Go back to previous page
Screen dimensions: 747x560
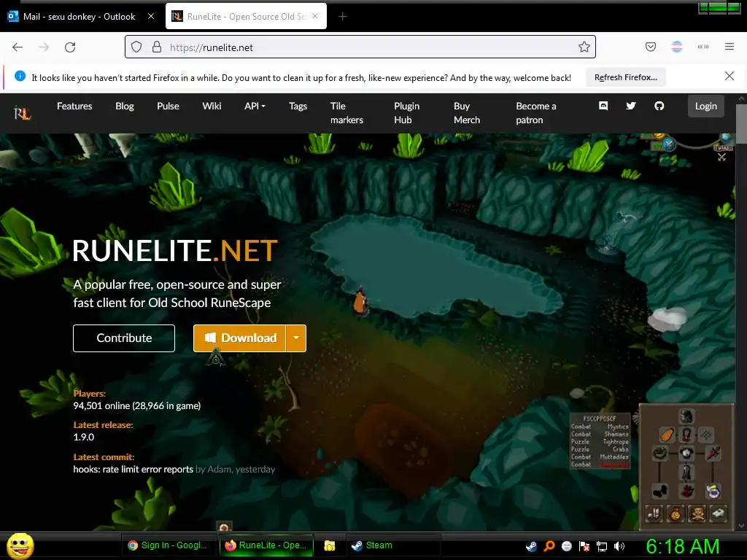[18, 47]
